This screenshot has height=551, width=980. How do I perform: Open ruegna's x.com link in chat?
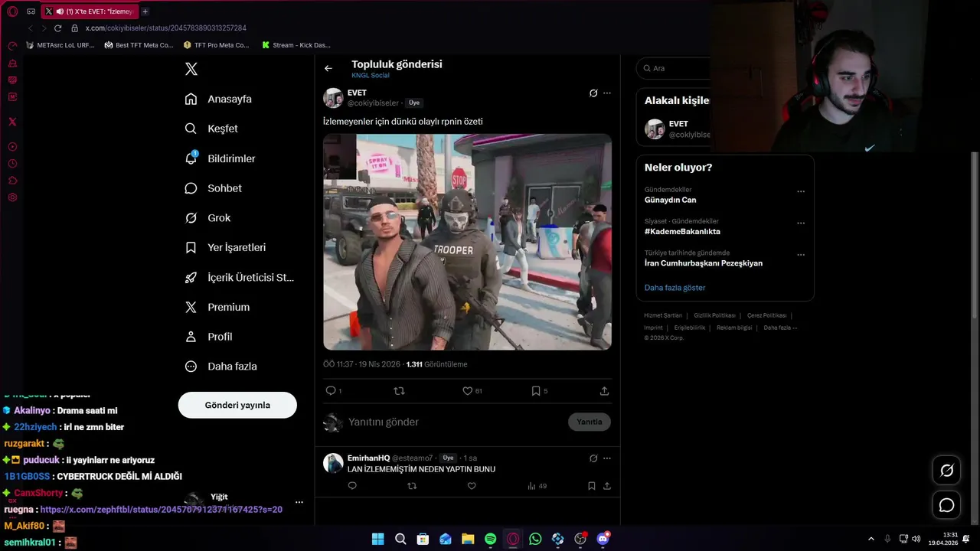pos(162,509)
